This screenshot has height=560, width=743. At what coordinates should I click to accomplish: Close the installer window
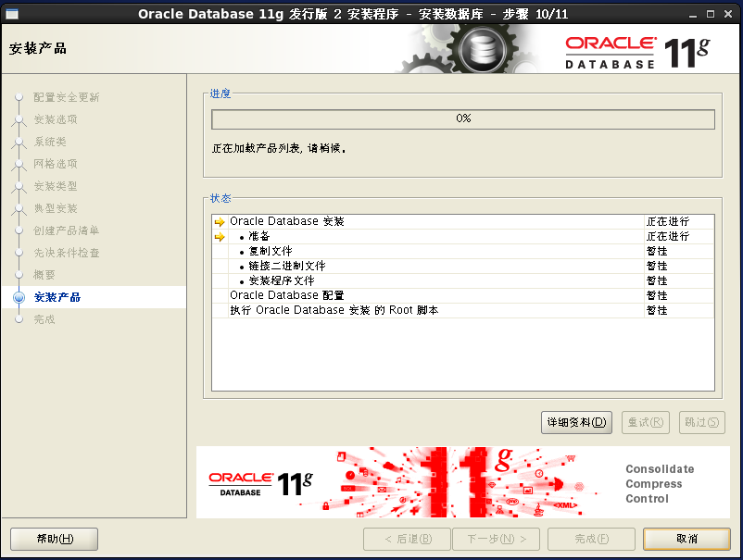click(x=728, y=14)
